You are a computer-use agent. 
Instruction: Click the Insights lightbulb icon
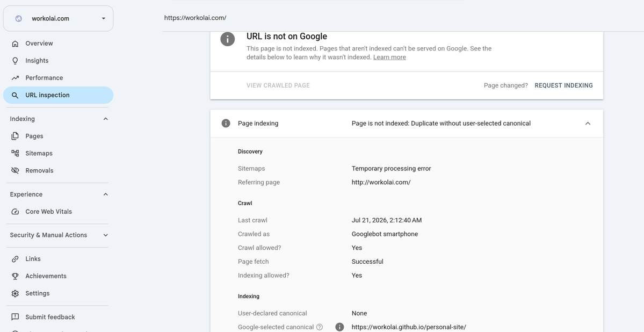pyautogui.click(x=15, y=60)
